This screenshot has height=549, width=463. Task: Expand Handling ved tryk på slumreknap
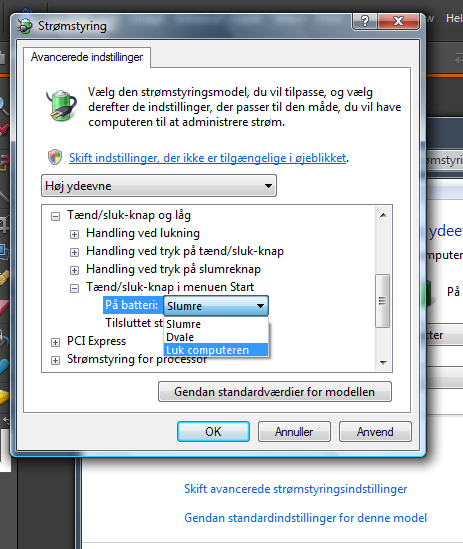[74, 270]
